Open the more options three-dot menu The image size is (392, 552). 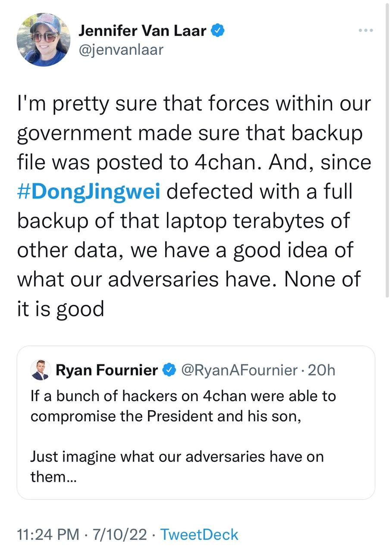(x=365, y=31)
